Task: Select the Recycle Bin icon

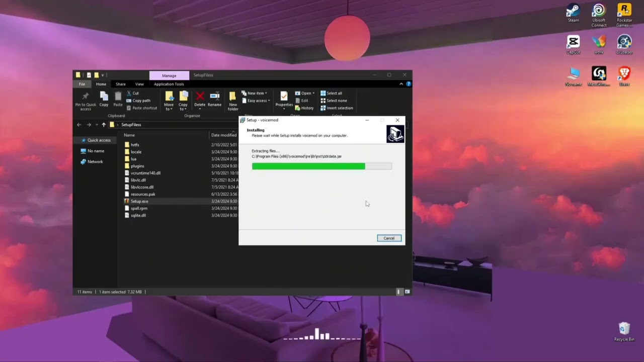Action: coord(624,332)
